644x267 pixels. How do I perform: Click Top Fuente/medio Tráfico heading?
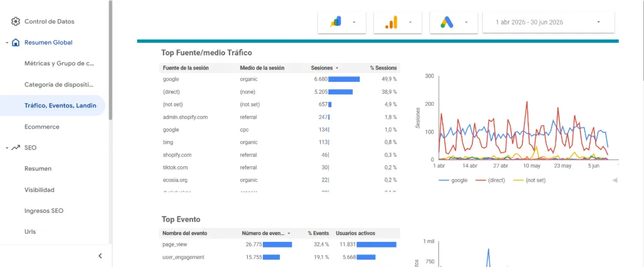206,53
